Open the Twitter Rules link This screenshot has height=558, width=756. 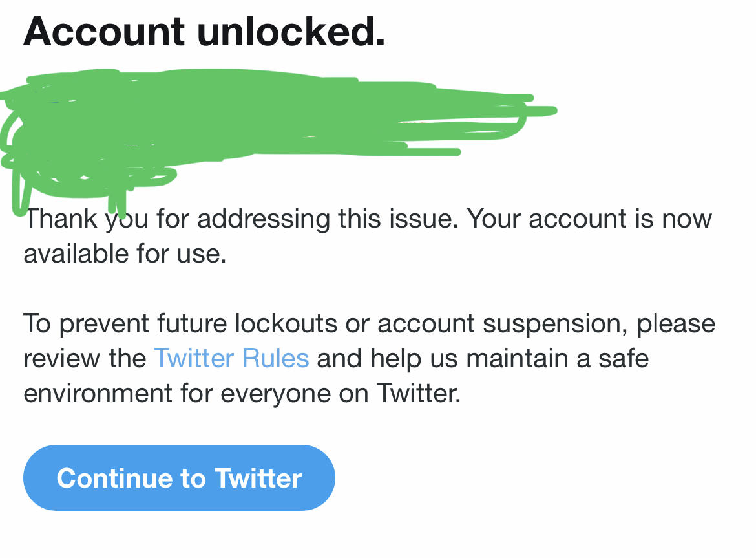tap(231, 358)
